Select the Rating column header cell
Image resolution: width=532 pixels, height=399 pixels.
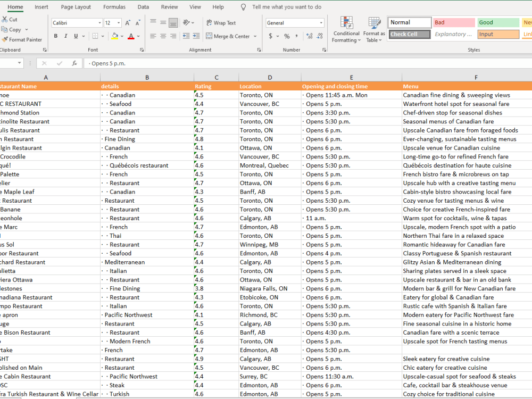pos(203,86)
